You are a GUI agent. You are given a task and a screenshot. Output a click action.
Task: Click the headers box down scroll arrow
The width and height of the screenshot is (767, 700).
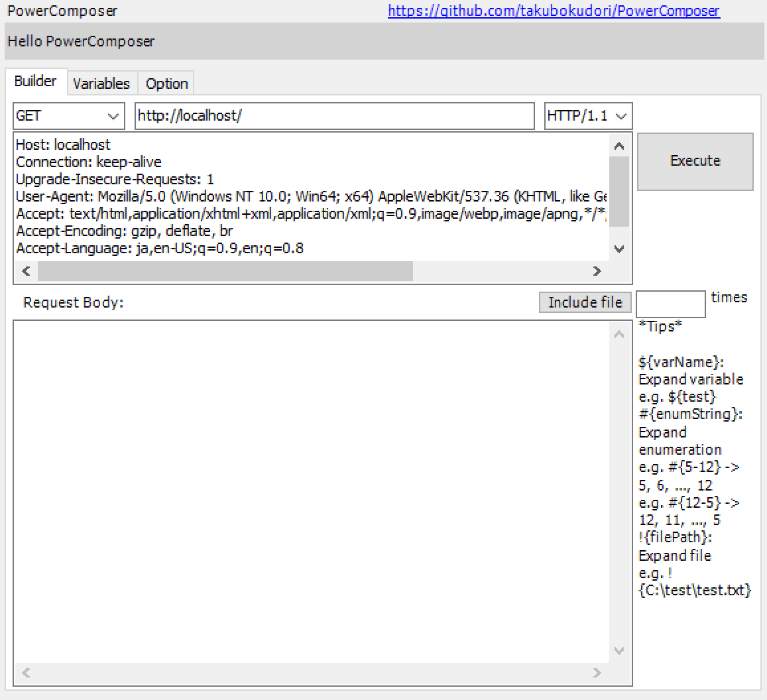pos(619,249)
